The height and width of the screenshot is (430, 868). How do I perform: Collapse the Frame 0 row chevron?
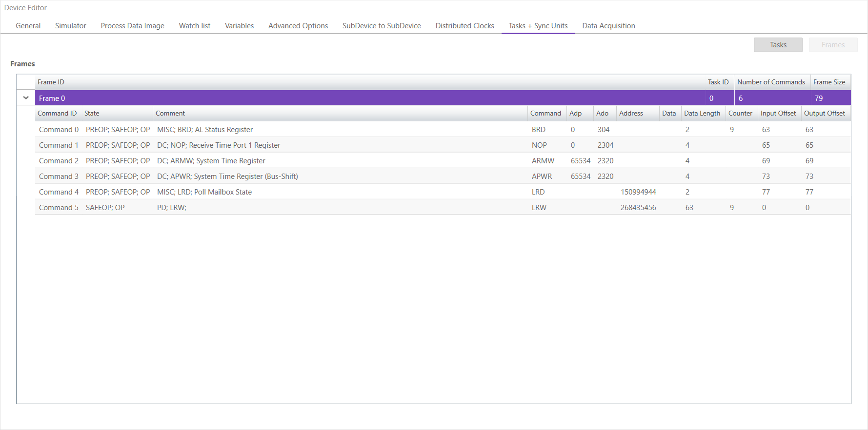(x=26, y=98)
